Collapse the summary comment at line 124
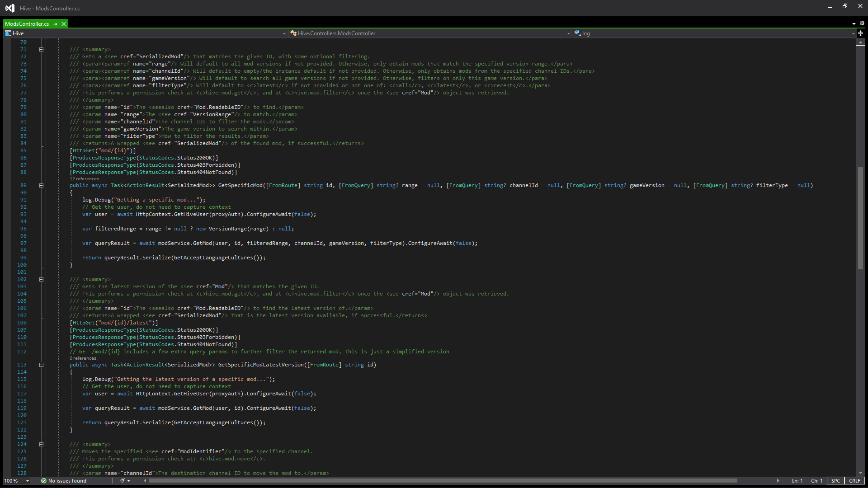 coord(41,444)
